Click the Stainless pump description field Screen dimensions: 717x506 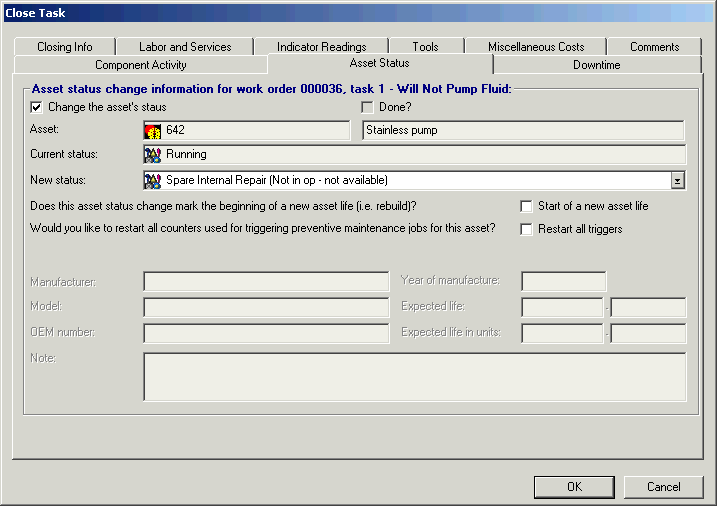tap(523, 131)
